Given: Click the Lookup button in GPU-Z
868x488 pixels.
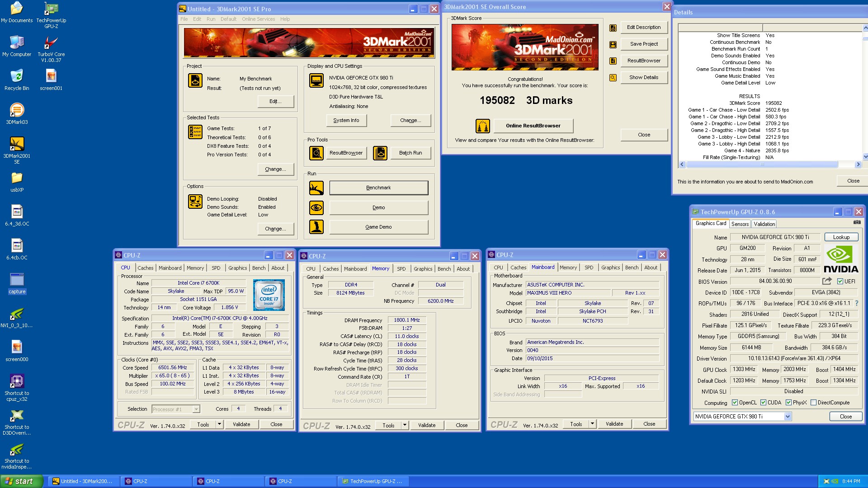Looking at the screenshot, I should pos(841,237).
